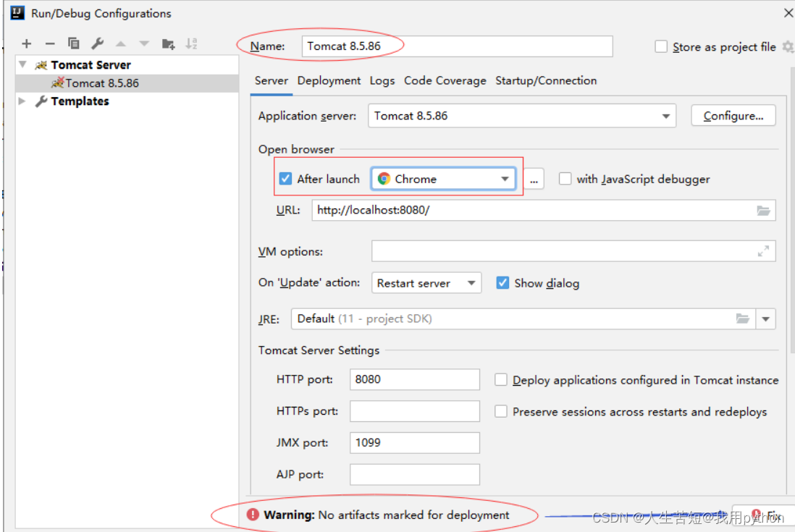The width and height of the screenshot is (795, 532).
Task: Click the Fix button at the bottom
Action: pyautogui.click(x=765, y=515)
